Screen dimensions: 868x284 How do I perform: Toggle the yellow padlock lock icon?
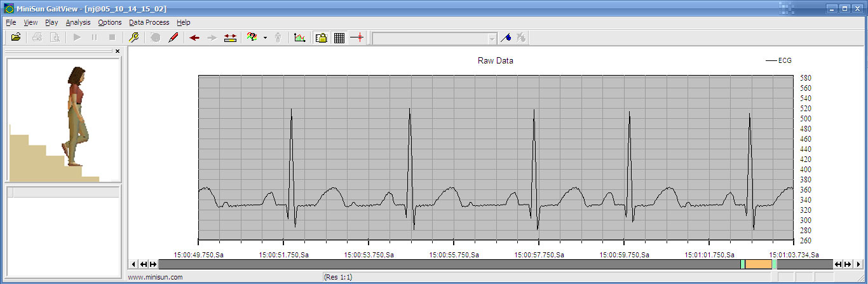click(322, 37)
